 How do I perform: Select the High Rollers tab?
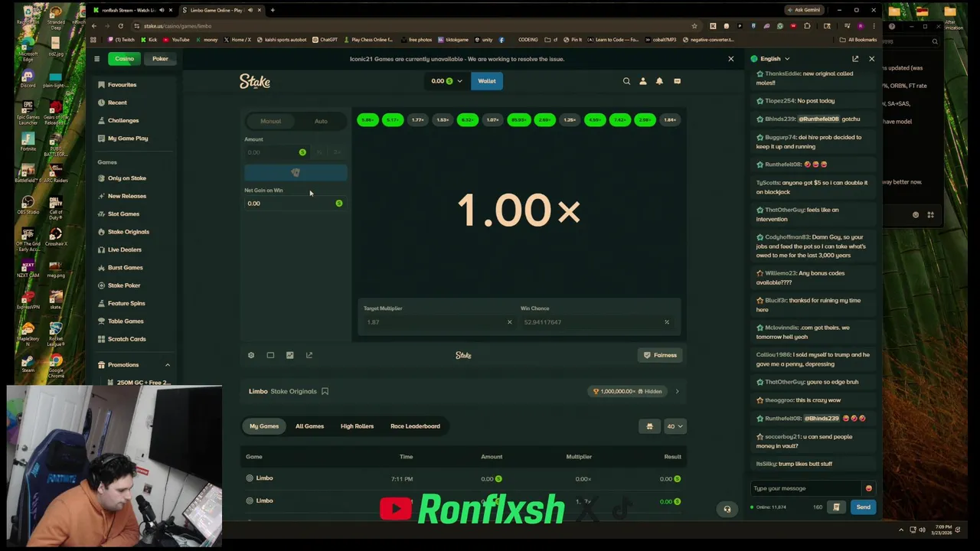[357, 426]
